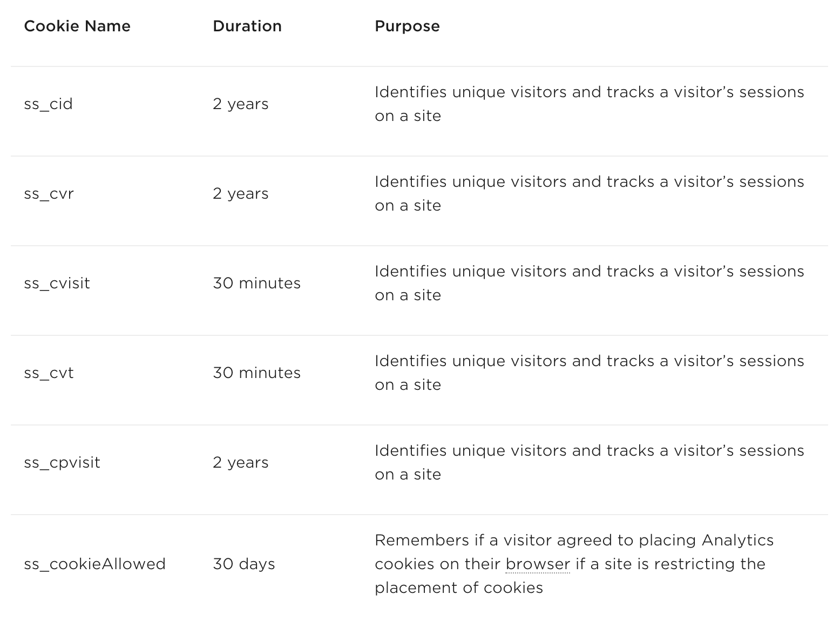Image resolution: width=840 pixels, height=621 pixels.
Task: Select the ss_cvr cookie name
Action: click(49, 193)
